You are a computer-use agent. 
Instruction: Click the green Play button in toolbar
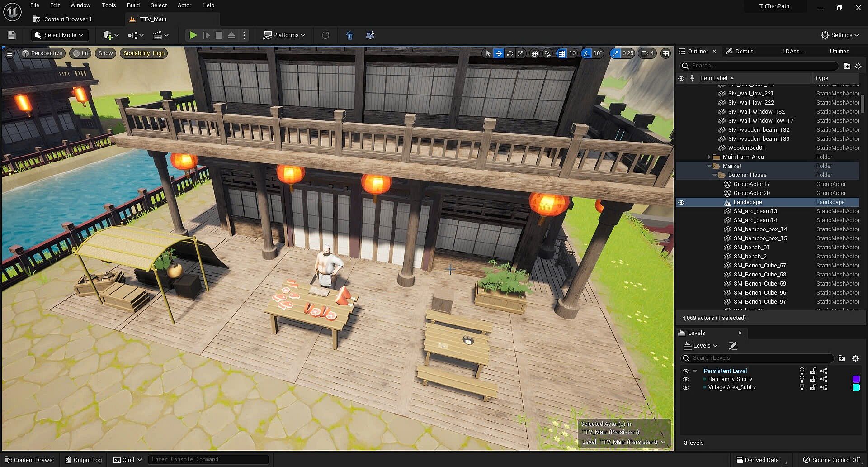pyautogui.click(x=193, y=35)
